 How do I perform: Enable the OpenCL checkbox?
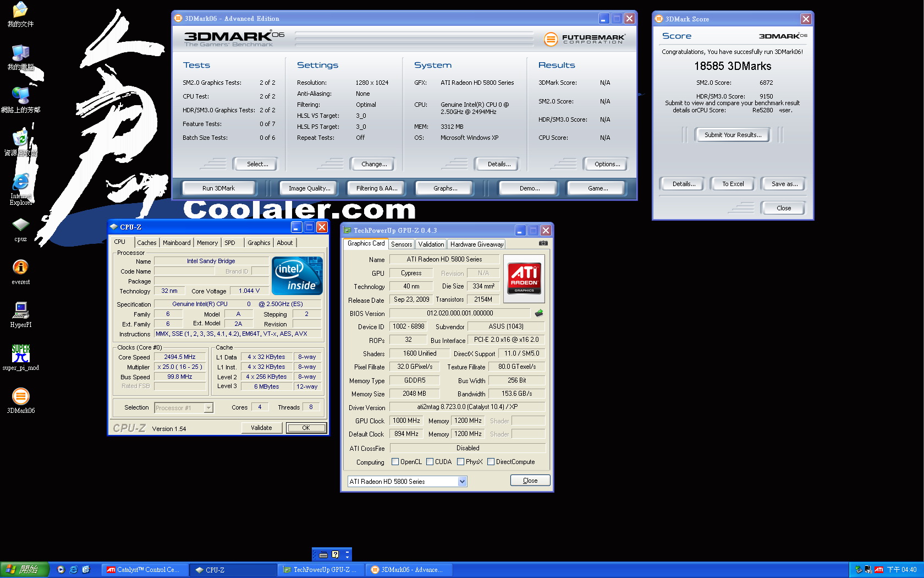click(395, 462)
